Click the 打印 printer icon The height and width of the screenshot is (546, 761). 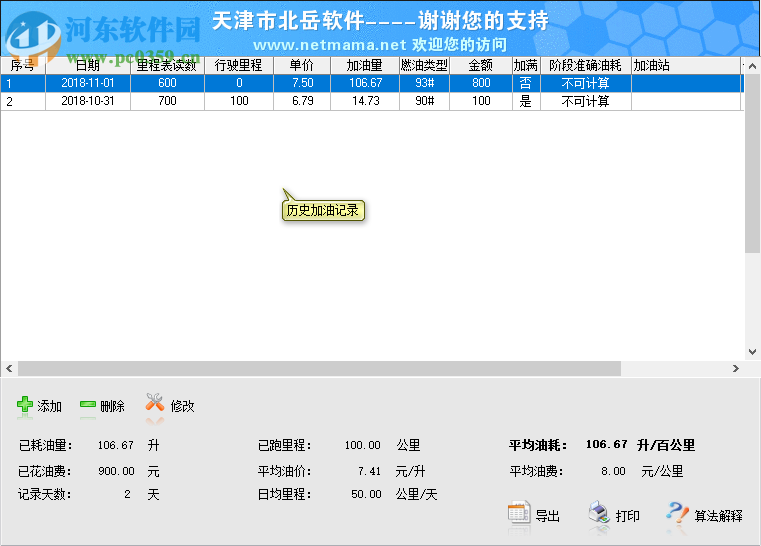(599, 512)
